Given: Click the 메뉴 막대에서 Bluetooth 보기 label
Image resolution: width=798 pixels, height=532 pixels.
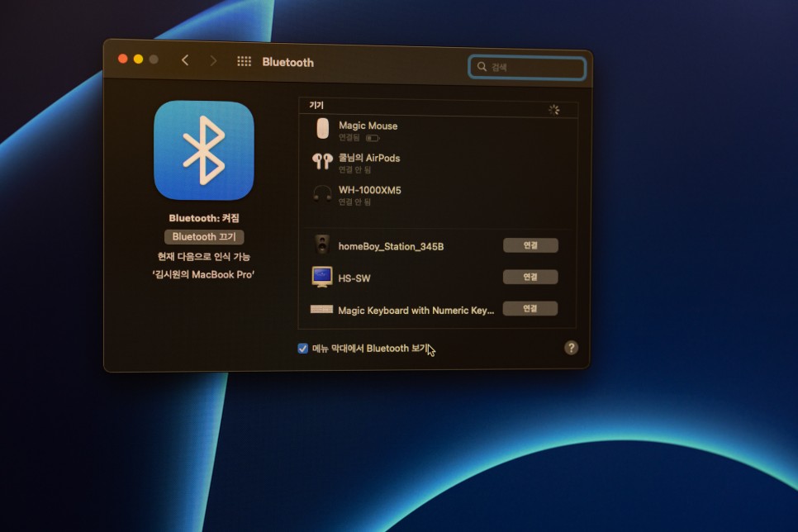Looking at the screenshot, I should [x=370, y=349].
